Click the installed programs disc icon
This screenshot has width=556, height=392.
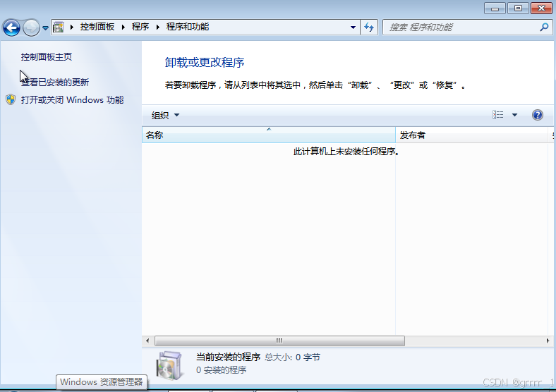pyautogui.click(x=170, y=365)
